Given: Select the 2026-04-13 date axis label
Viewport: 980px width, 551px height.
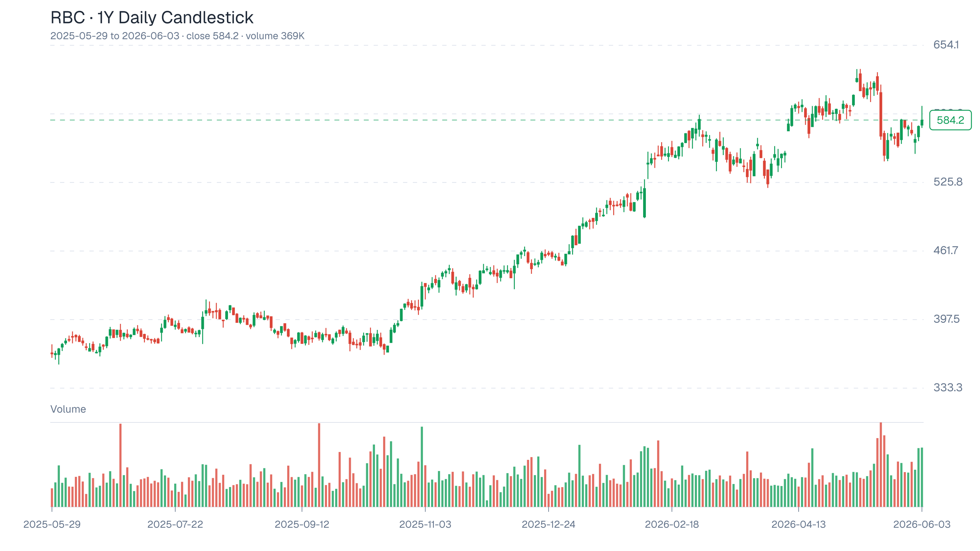Looking at the screenshot, I should (799, 524).
